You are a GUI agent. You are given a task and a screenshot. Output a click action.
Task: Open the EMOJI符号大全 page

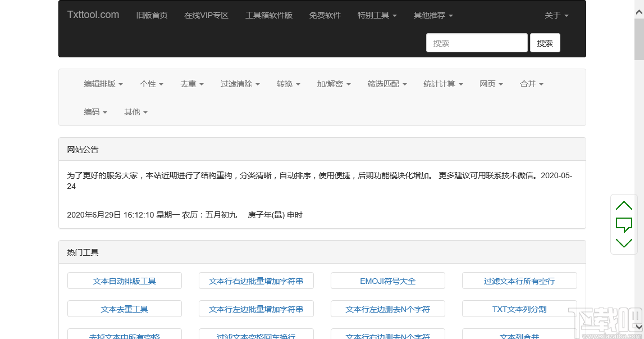click(387, 281)
